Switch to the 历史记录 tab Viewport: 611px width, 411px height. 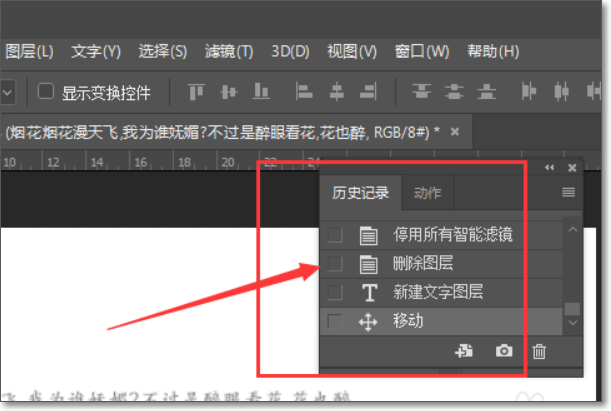pyautogui.click(x=360, y=193)
